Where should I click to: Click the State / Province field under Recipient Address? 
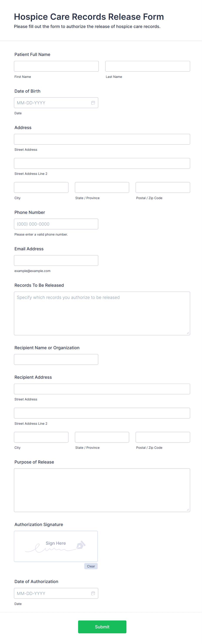[x=102, y=437]
